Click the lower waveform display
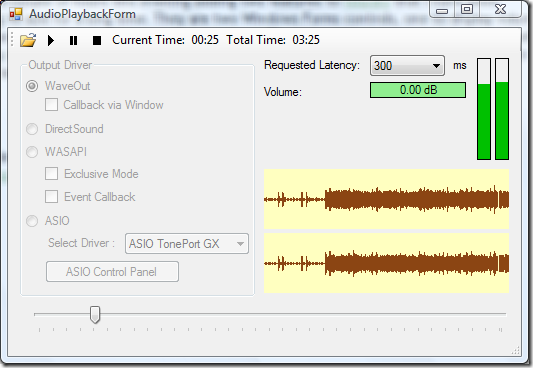 click(386, 263)
